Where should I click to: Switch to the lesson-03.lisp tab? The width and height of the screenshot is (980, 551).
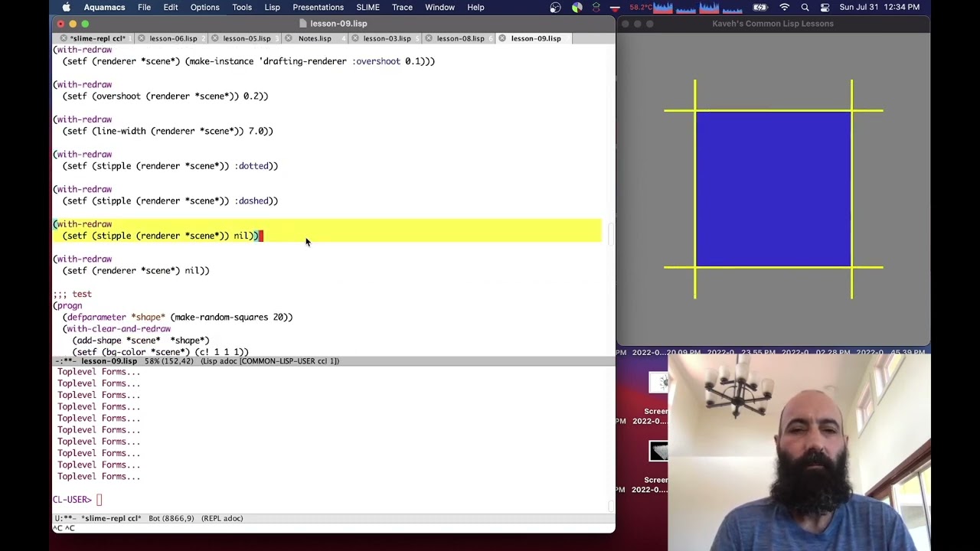pyautogui.click(x=387, y=38)
